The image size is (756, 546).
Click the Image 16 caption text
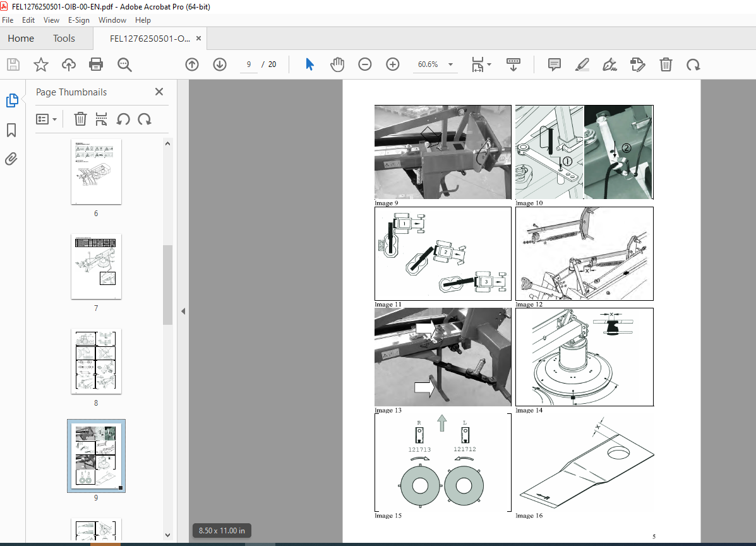pos(529,516)
